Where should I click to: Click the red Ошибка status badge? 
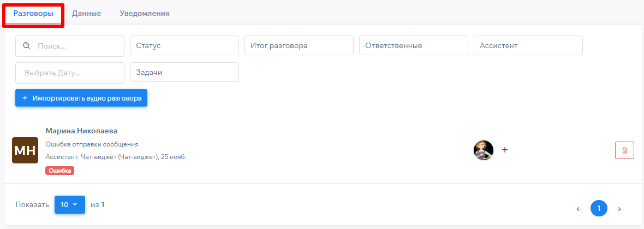pos(59,171)
